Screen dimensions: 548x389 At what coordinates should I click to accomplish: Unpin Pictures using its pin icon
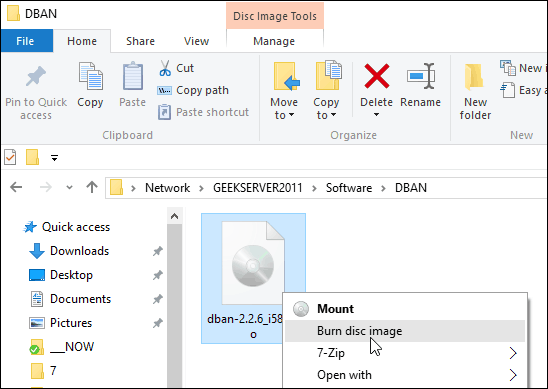(158, 323)
